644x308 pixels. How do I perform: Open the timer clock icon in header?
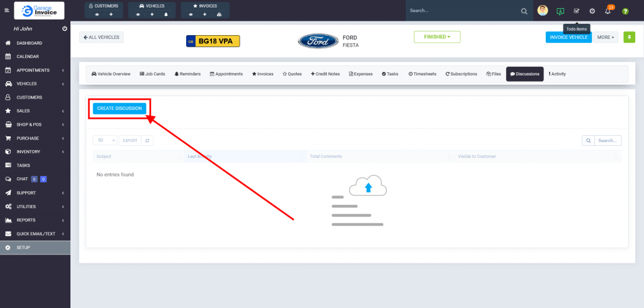click(592, 11)
